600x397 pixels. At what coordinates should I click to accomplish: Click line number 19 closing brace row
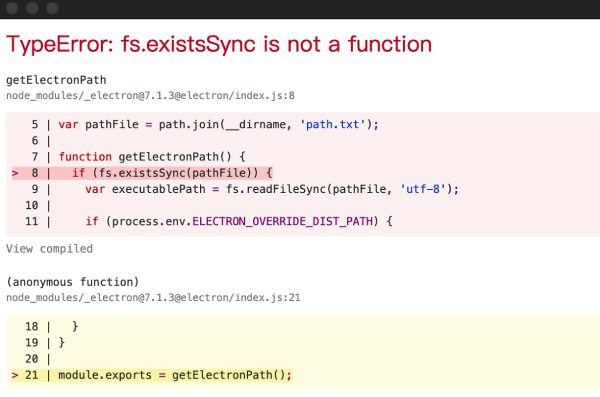tap(45, 343)
